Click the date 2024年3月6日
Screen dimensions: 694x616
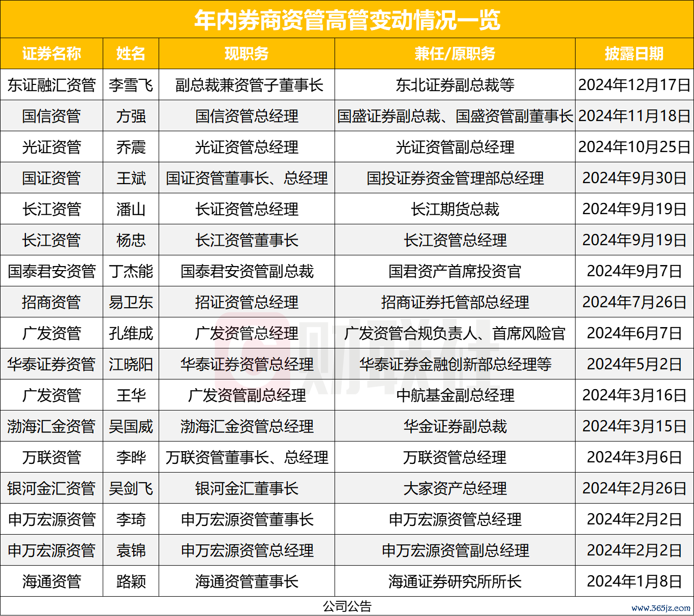(x=634, y=457)
